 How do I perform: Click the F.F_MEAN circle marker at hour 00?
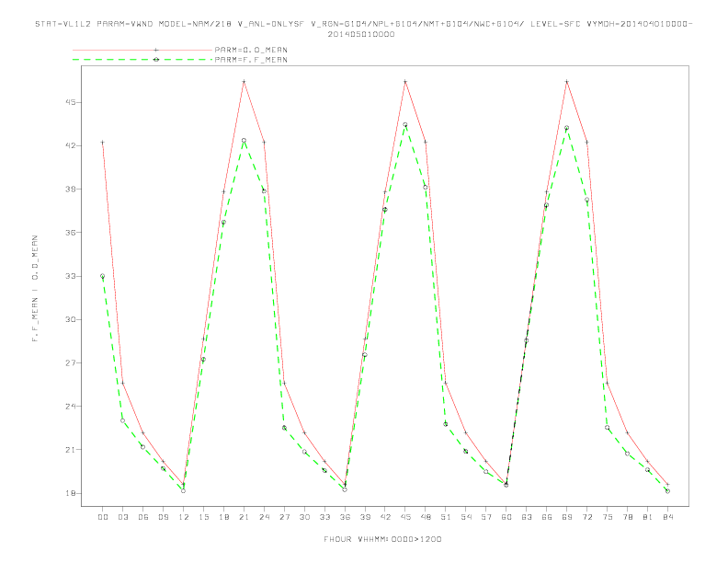click(x=103, y=276)
